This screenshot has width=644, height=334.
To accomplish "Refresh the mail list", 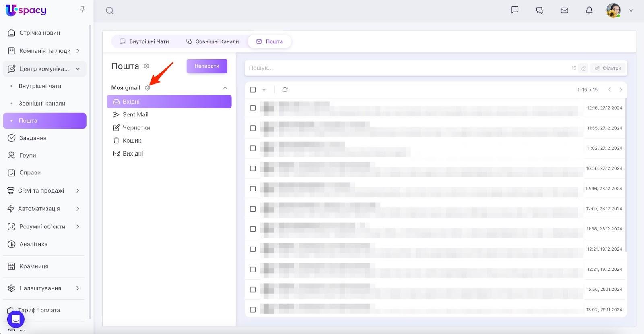I will tap(285, 90).
